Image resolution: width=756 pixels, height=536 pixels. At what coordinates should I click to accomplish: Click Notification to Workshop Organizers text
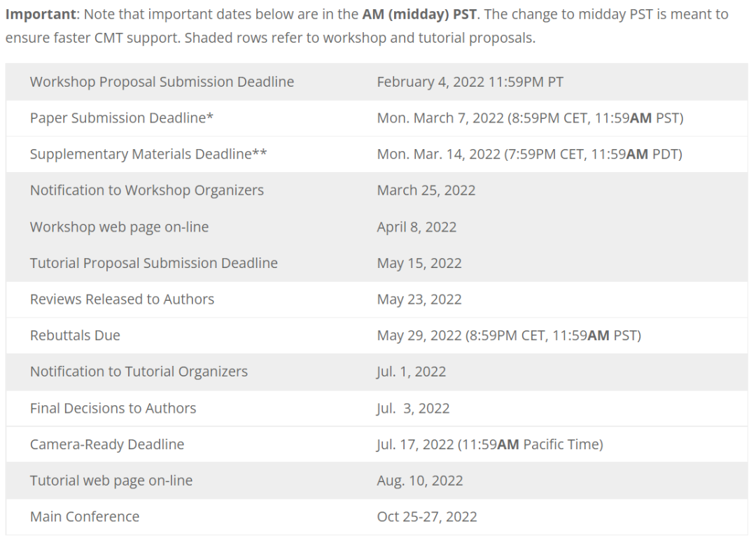[x=146, y=190]
